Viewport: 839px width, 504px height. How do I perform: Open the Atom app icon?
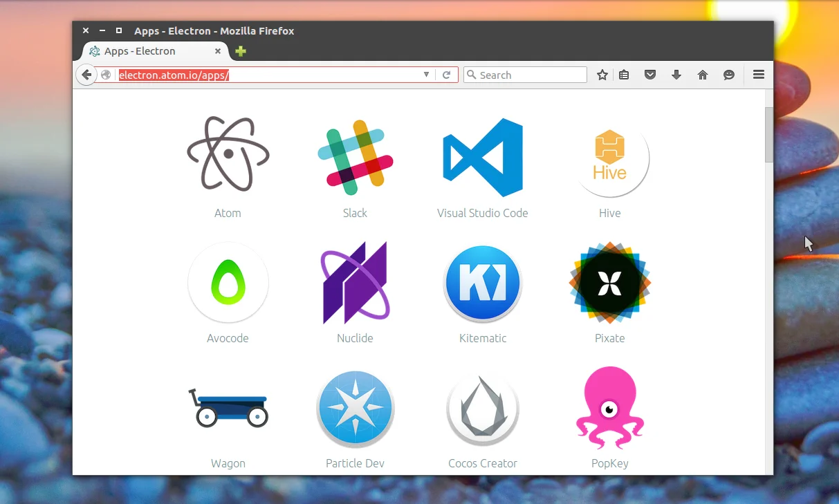pos(228,153)
